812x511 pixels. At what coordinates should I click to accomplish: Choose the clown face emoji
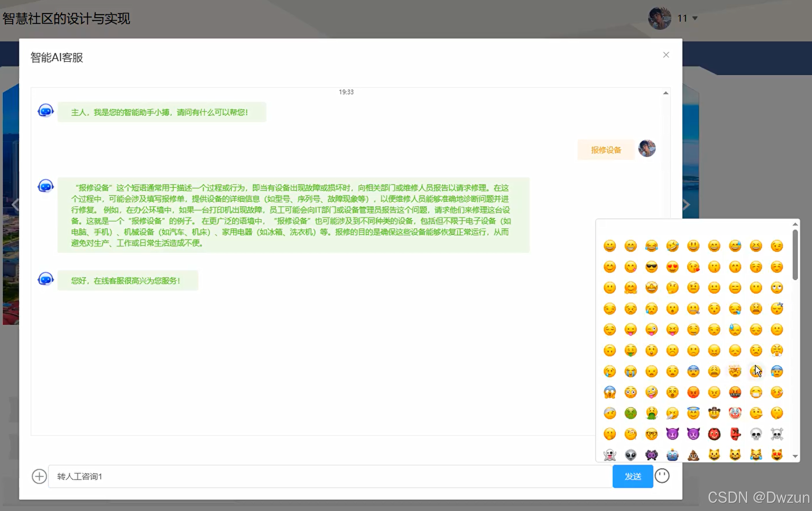point(735,413)
